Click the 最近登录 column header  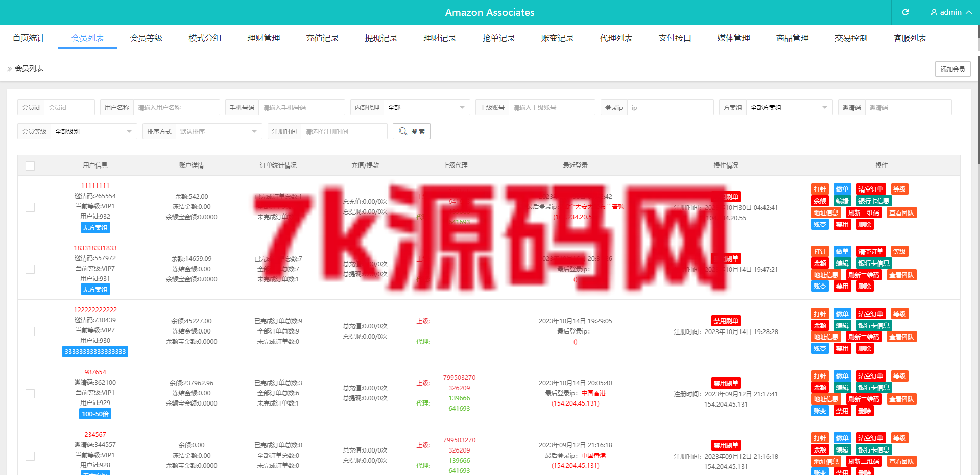click(576, 165)
